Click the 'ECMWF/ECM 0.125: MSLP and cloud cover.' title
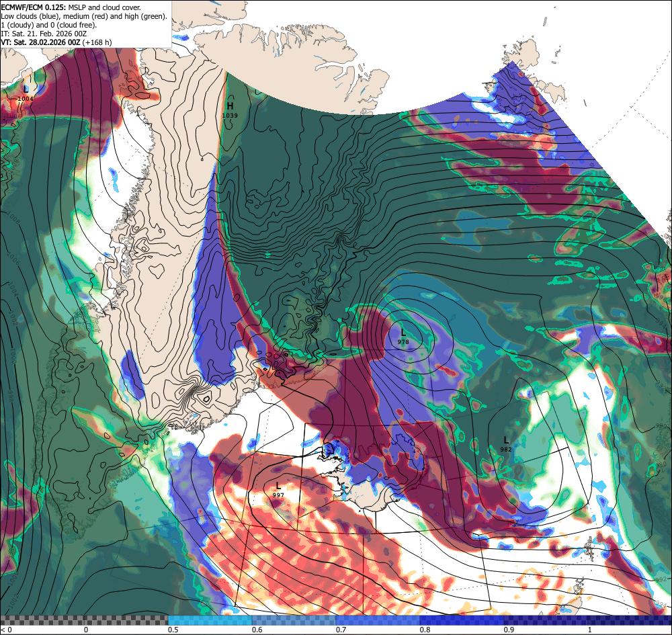 [x=71, y=7]
